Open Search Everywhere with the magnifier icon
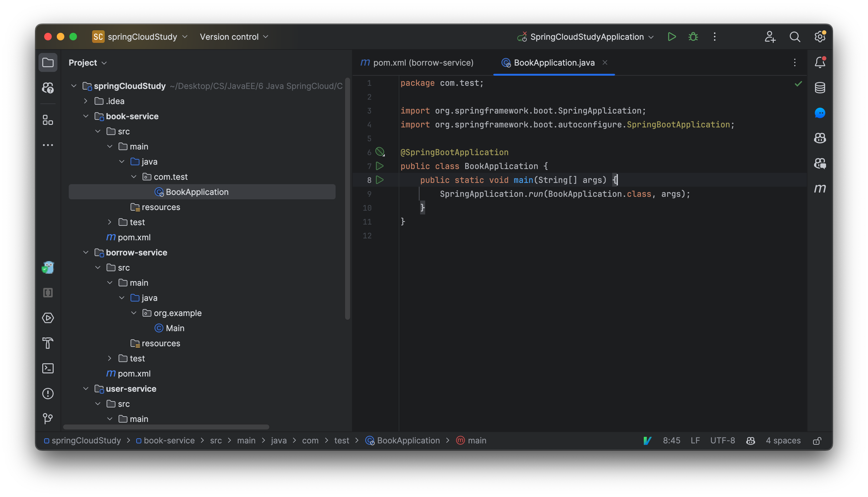Image resolution: width=868 pixels, height=497 pixels. pos(795,37)
